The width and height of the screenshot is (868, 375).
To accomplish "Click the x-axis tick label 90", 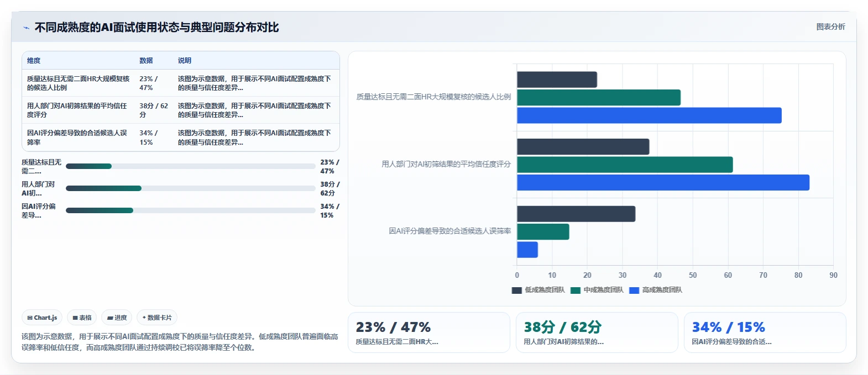I will (833, 275).
